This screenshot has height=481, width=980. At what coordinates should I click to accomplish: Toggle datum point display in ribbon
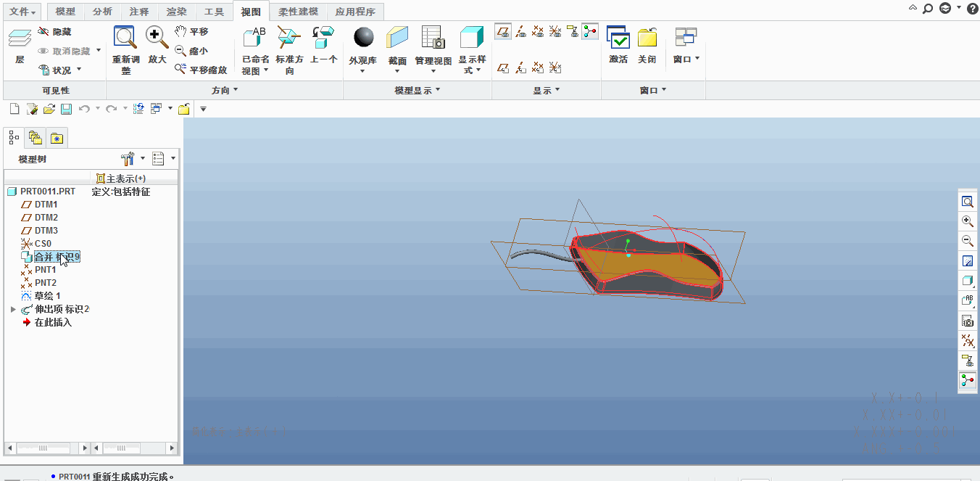(538, 31)
